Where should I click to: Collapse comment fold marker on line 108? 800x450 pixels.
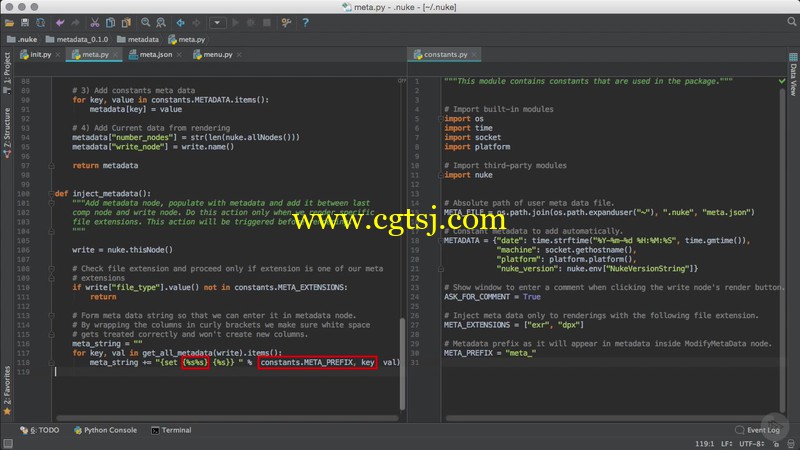(x=51, y=268)
